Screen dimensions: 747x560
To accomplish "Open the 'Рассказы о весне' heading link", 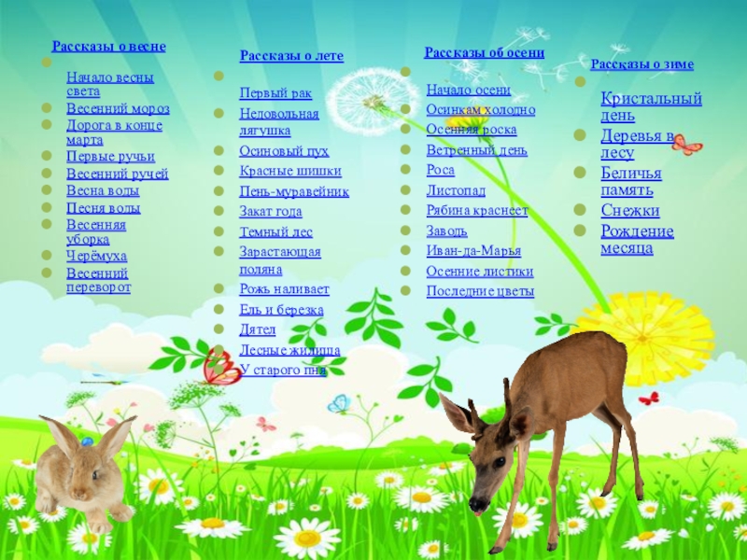I will pyautogui.click(x=108, y=47).
